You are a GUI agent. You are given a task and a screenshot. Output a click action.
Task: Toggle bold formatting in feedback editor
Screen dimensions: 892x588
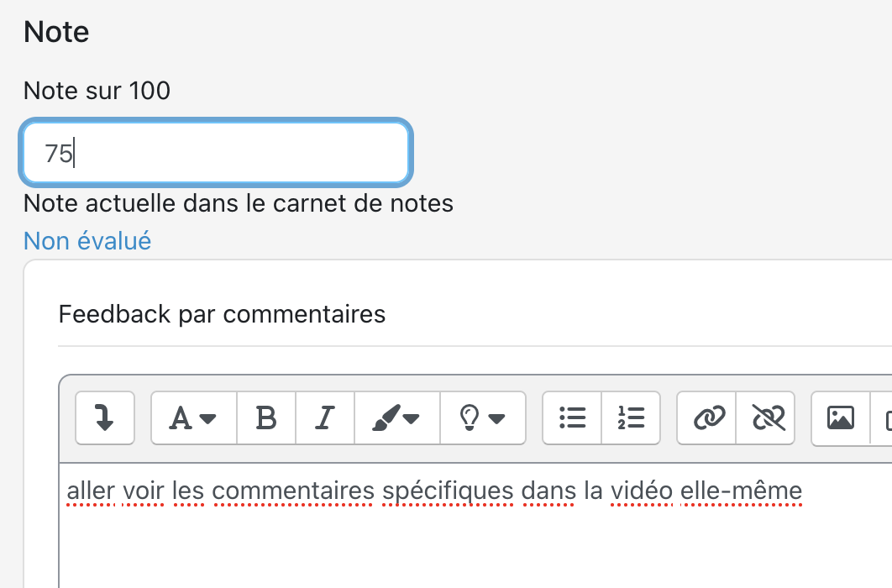[266, 417]
